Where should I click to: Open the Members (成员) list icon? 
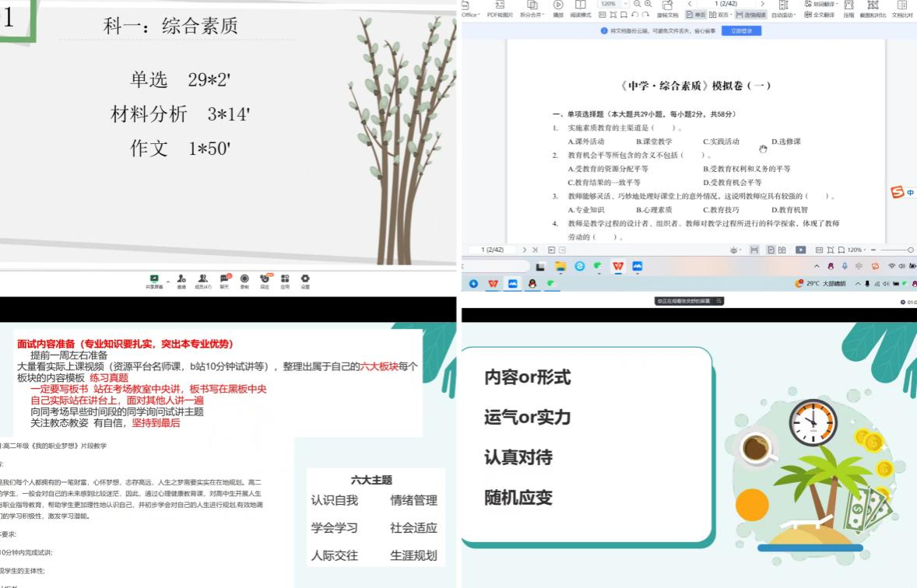point(203,279)
